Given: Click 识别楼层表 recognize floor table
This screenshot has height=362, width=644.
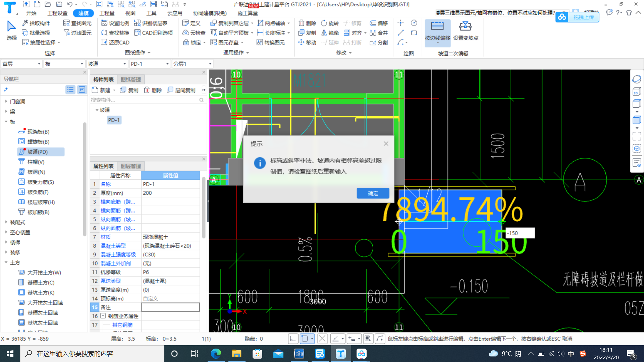Looking at the screenshot, I should point(151,23).
